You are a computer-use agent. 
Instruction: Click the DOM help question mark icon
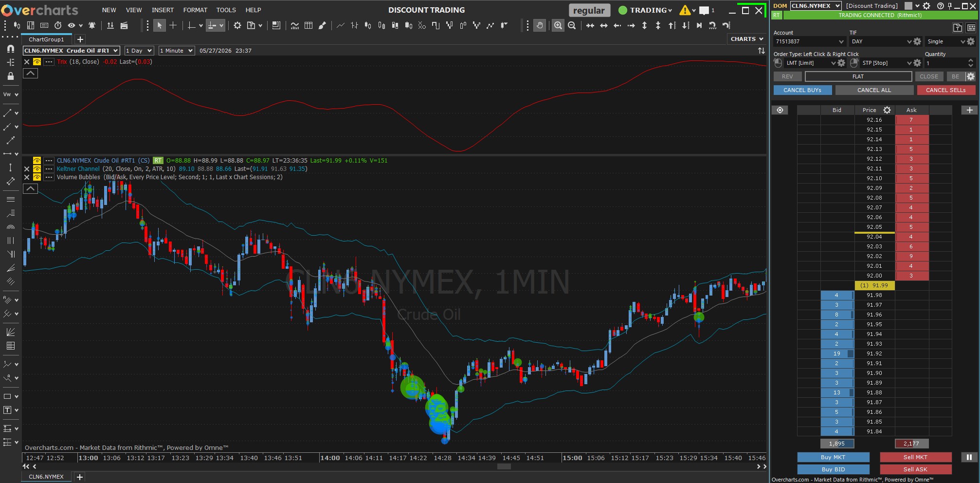coord(940,6)
